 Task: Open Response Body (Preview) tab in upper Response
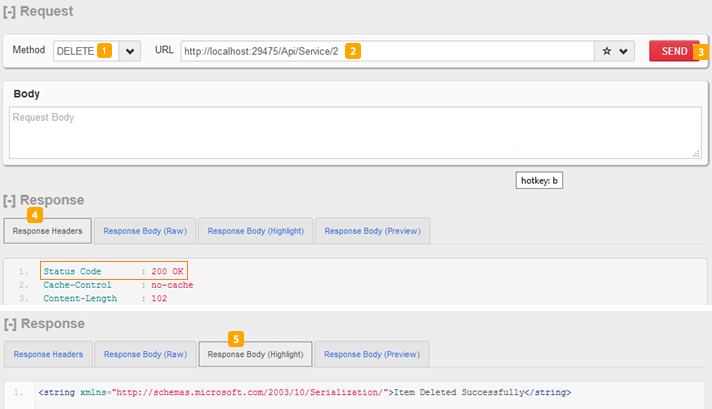(x=372, y=231)
